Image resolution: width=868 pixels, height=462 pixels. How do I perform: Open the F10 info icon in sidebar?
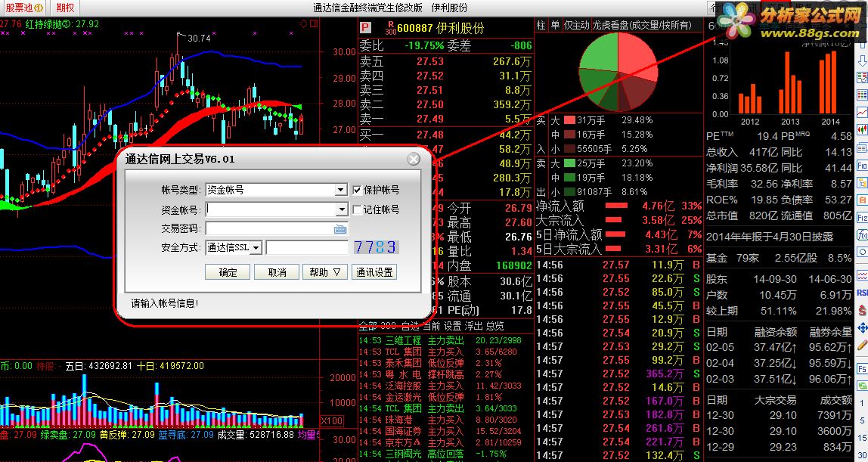[x=863, y=165]
